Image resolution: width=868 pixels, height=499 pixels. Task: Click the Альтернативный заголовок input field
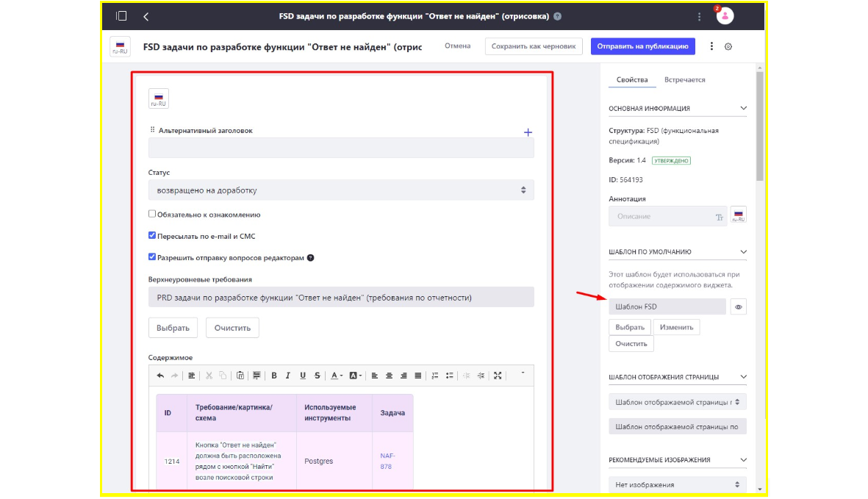click(341, 148)
